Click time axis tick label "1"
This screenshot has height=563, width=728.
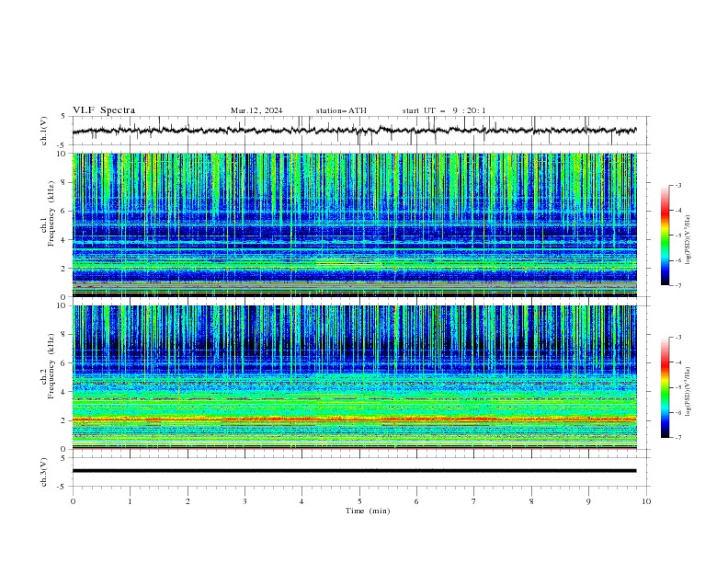130,501
